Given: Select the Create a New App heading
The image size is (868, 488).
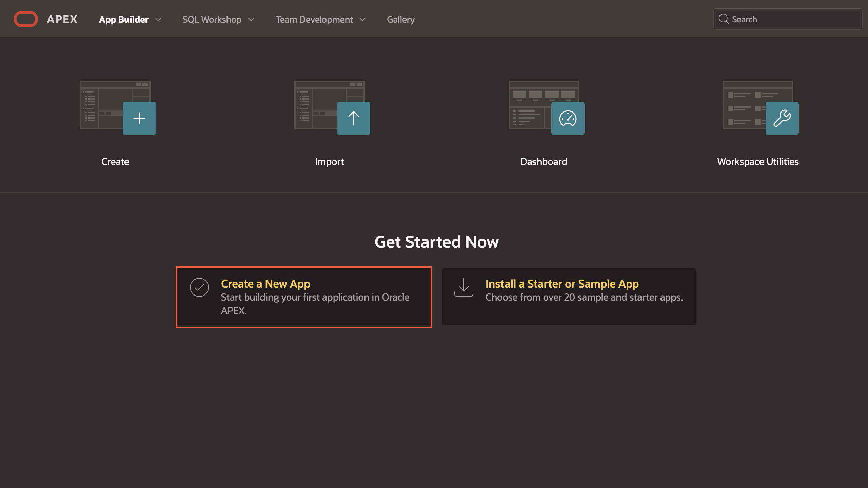Looking at the screenshot, I should click(265, 284).
